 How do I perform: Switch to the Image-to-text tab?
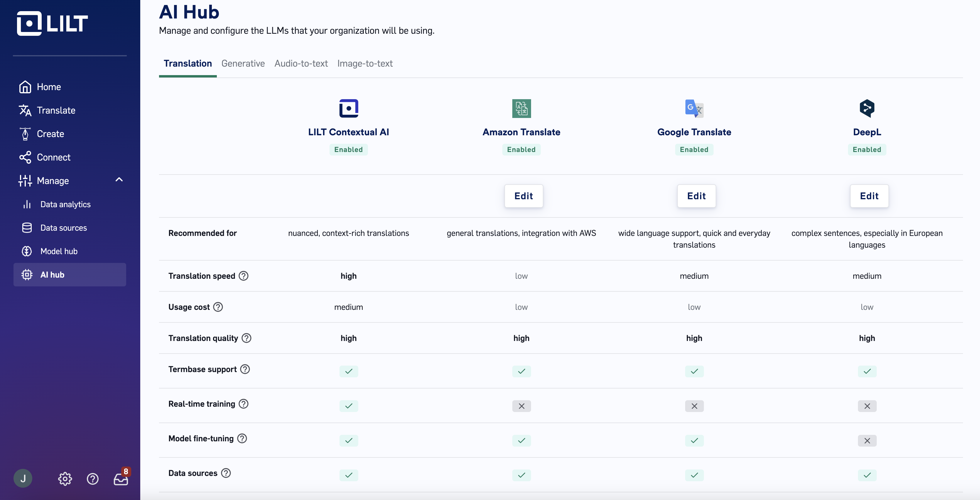tap(365, 64)
